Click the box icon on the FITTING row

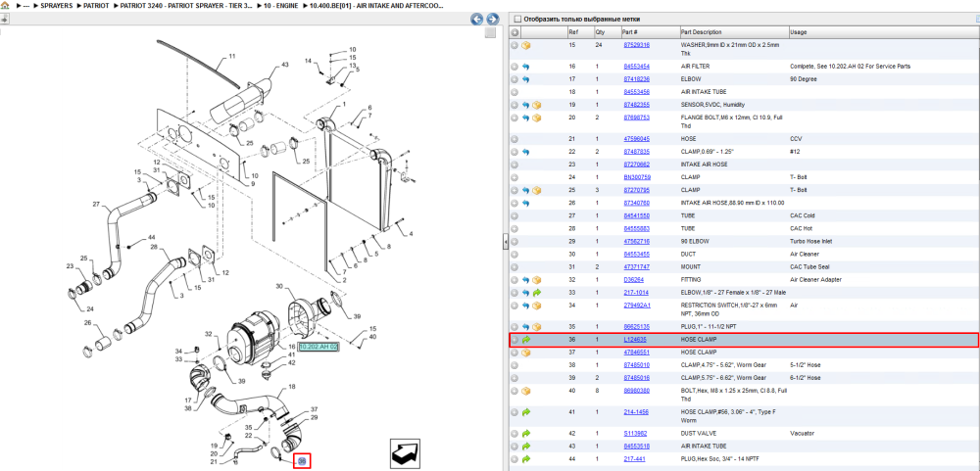[536, 280]
